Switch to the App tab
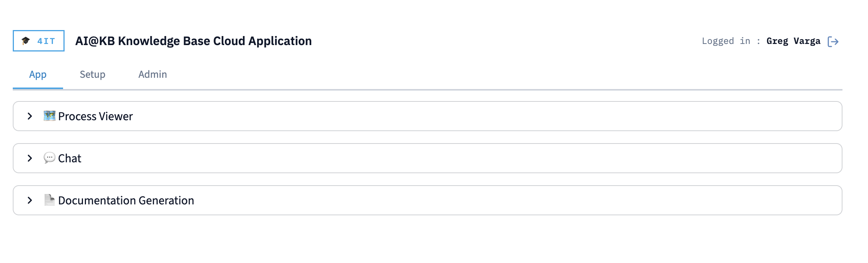This screenshot has width=868, height=263. (x=38, y=74)
